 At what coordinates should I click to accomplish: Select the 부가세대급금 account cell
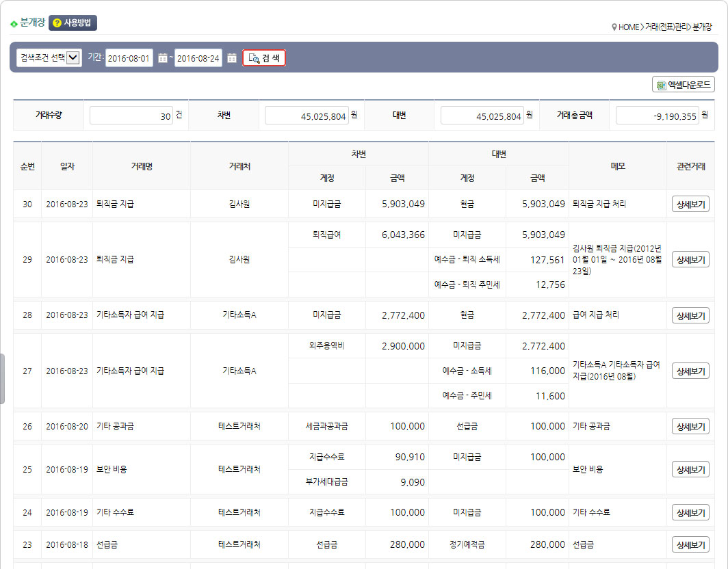(x=327, y=481)
